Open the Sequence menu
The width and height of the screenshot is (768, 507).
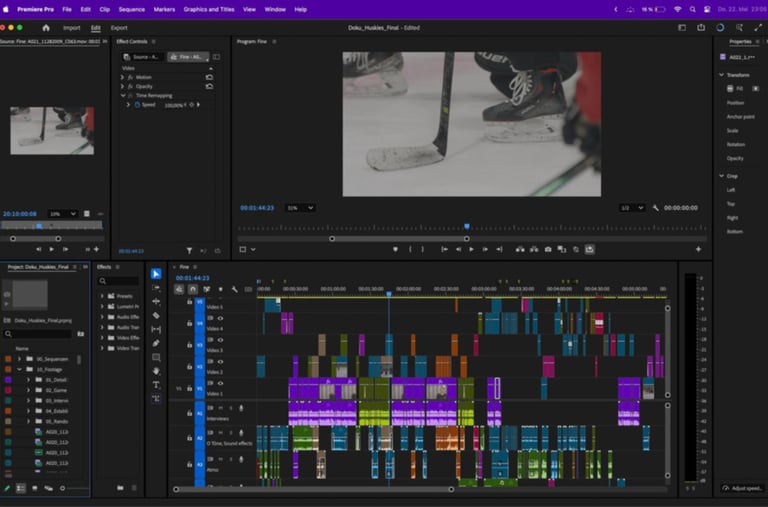coord(131,9)
